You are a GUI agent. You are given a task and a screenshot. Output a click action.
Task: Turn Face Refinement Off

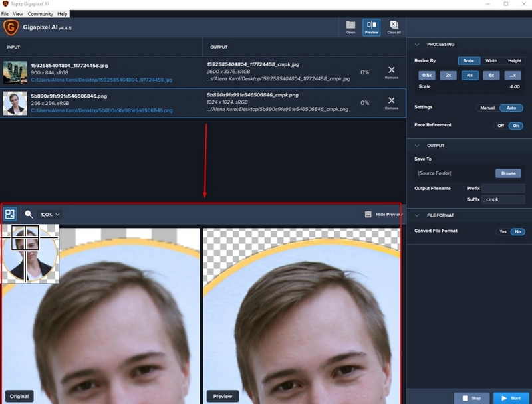pyautogui.click(x=501, y=126)
